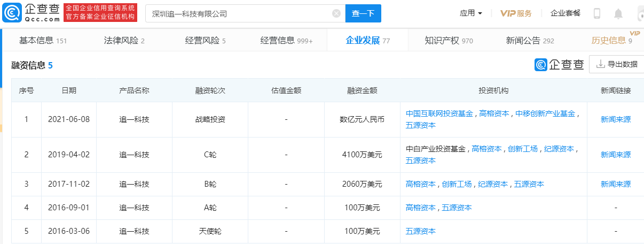Open 高榕资本 link in A轮 row

(421, 208)
